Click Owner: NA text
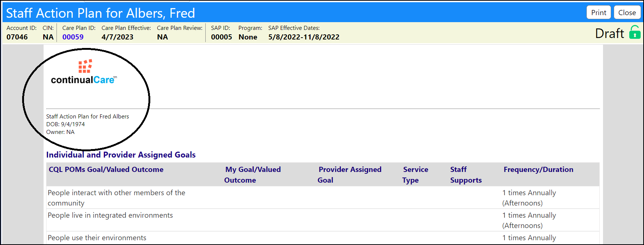This screenshot has height=245, width=644. [x=60, y=132]
